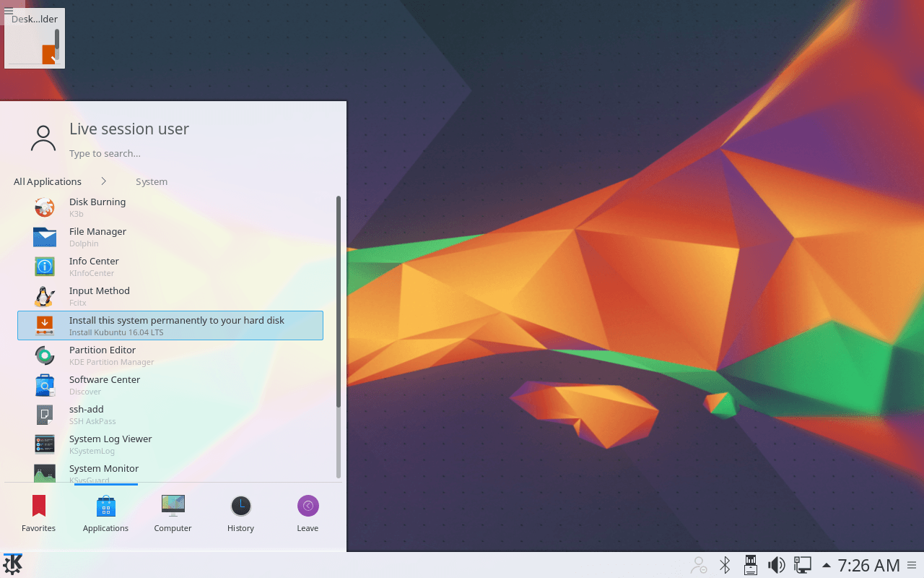
Task: Select Partition Editor text entry
Action: pyautogui.click(x=103, y=350)
